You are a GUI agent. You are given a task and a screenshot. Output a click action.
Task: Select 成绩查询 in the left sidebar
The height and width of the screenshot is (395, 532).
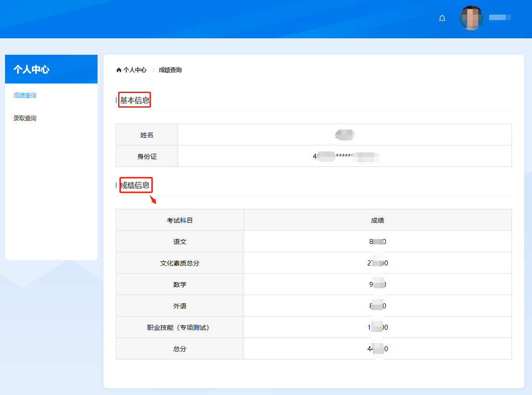pos(25,95)
